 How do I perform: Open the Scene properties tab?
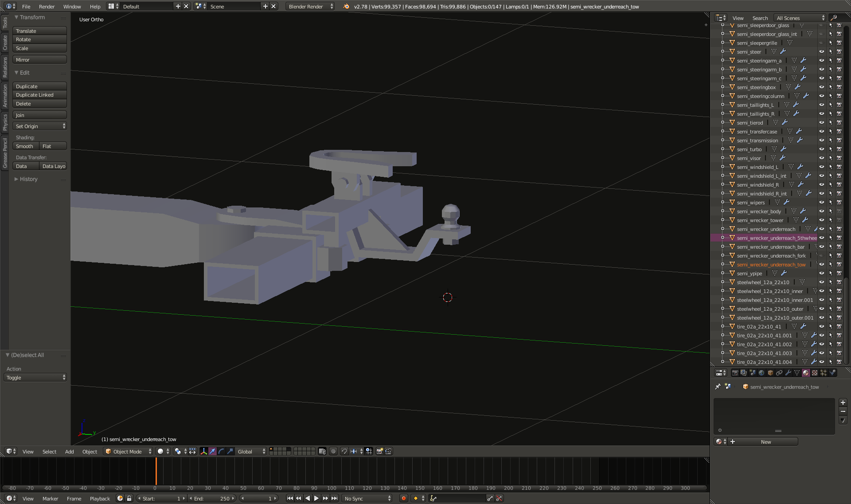[x=753, y=373]
